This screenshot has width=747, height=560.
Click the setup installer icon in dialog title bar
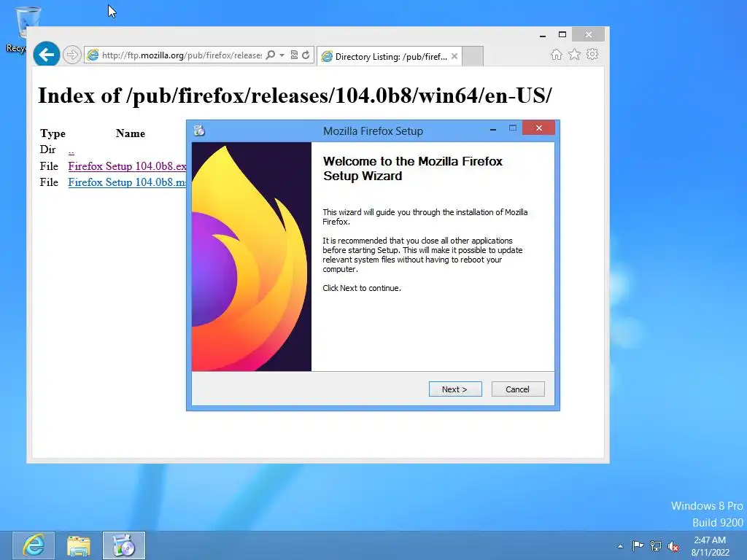(199, 131)
